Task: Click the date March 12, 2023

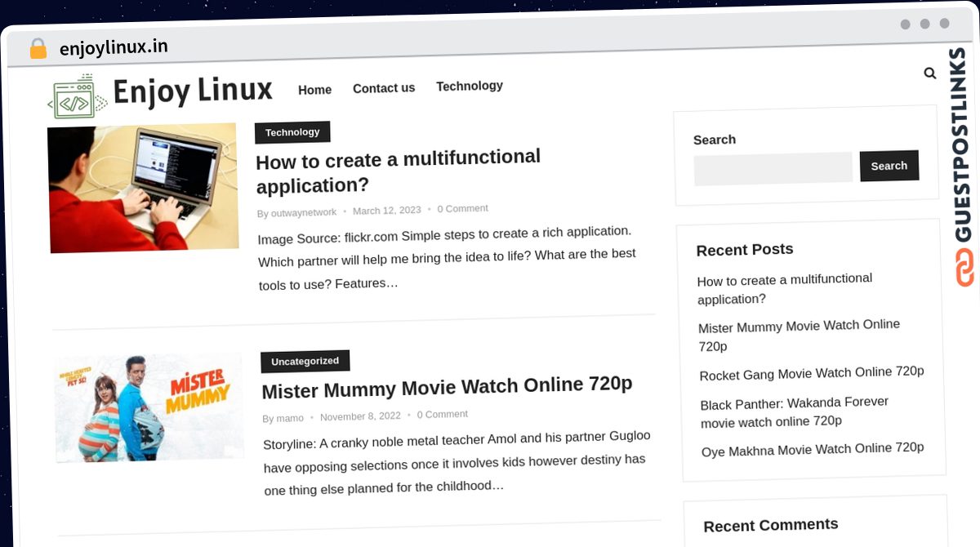Action: coord(387,210)
